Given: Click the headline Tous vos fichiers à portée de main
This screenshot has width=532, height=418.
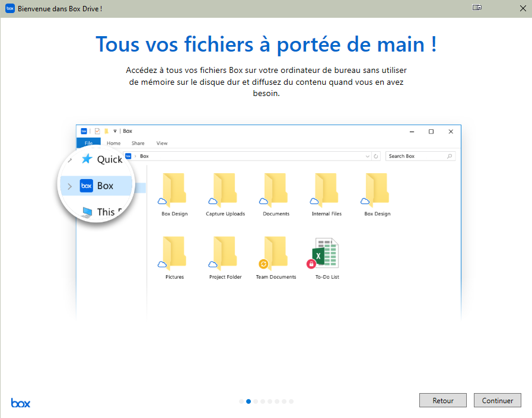Looking at the screenshot, I should (x=266, y=44).
